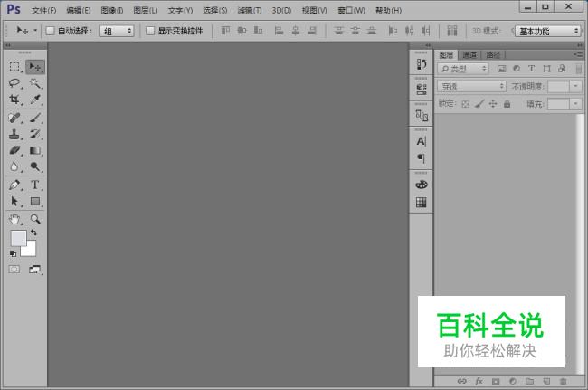Click the fx layer style button
588x390 pixels.
pyautogui.click(x=479, y=381)
